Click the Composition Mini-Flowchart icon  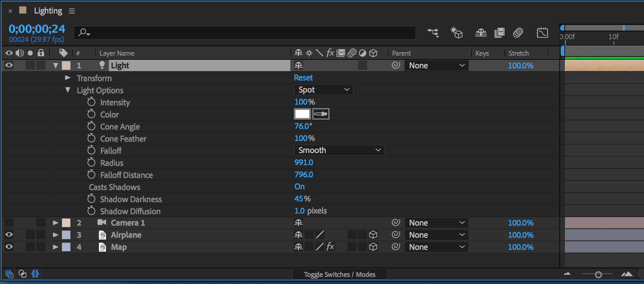point(433,33)
